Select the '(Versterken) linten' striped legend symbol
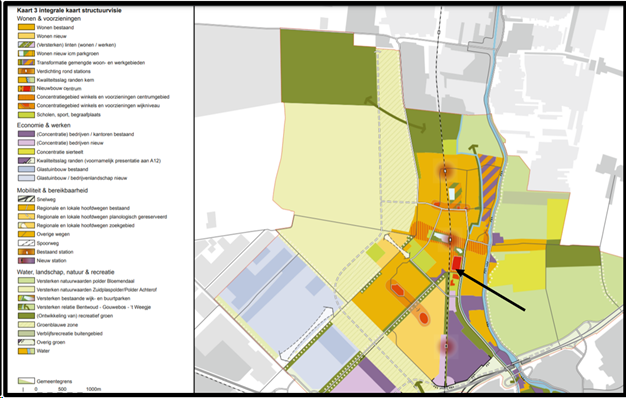Screen dimensions: 626x398 [26, 45]
